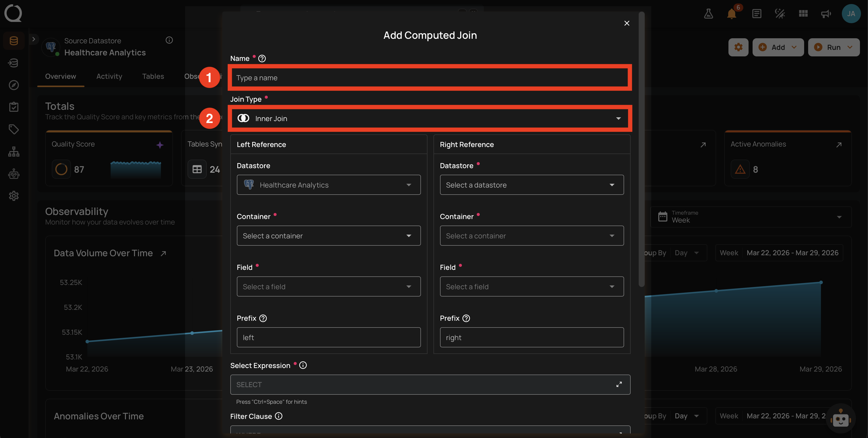This screenshot has height=438, width=868.
Task: Open Left Reference Container dropdown
Action: pos(329,236)
